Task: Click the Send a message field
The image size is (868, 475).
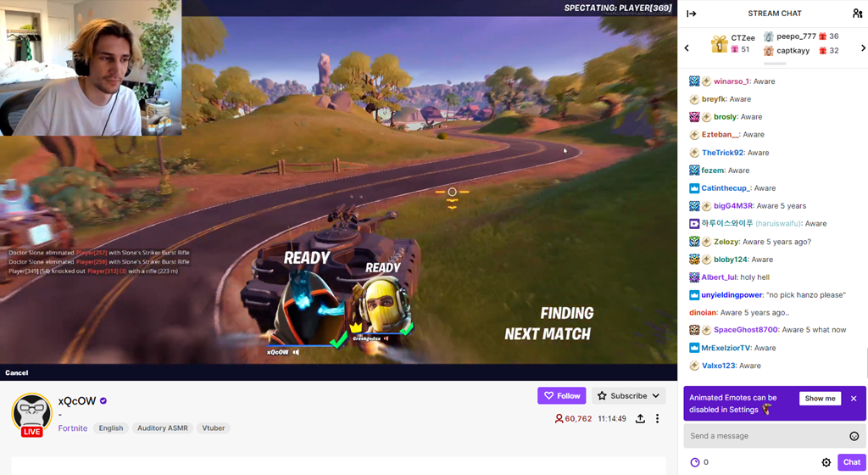Action: coord(763,436)
